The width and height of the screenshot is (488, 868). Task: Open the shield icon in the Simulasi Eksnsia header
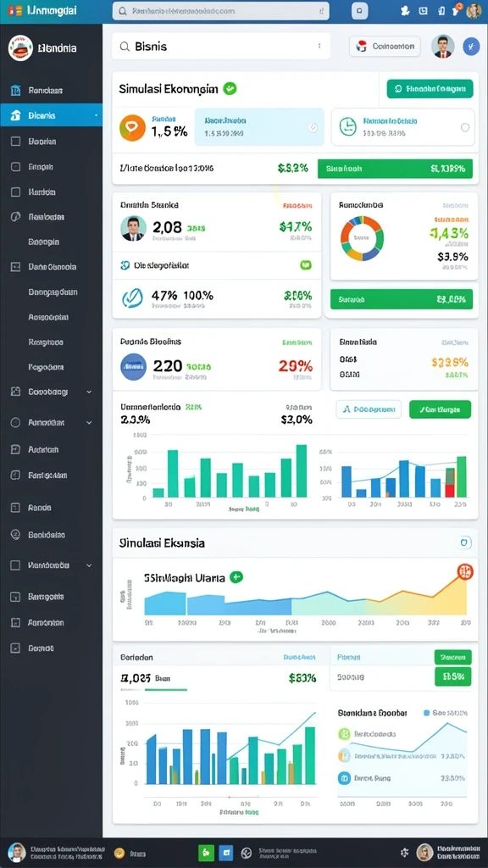(465, 542)
